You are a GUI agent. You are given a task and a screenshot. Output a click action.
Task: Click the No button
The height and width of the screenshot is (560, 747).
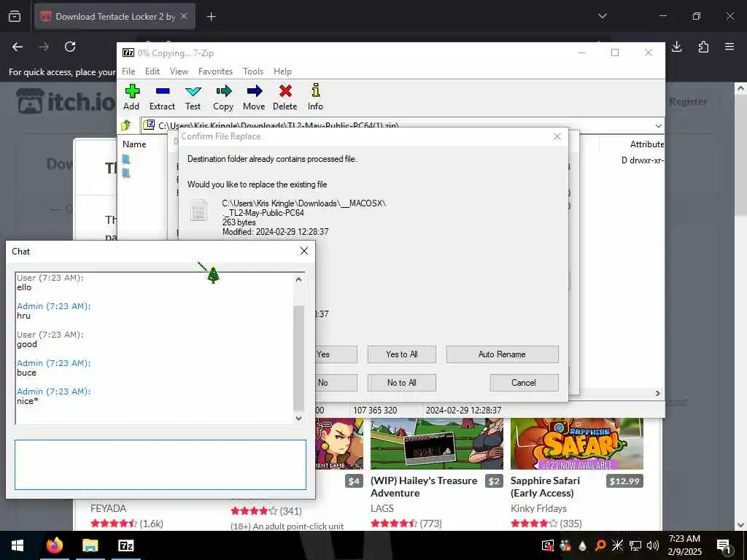[336, 383]
